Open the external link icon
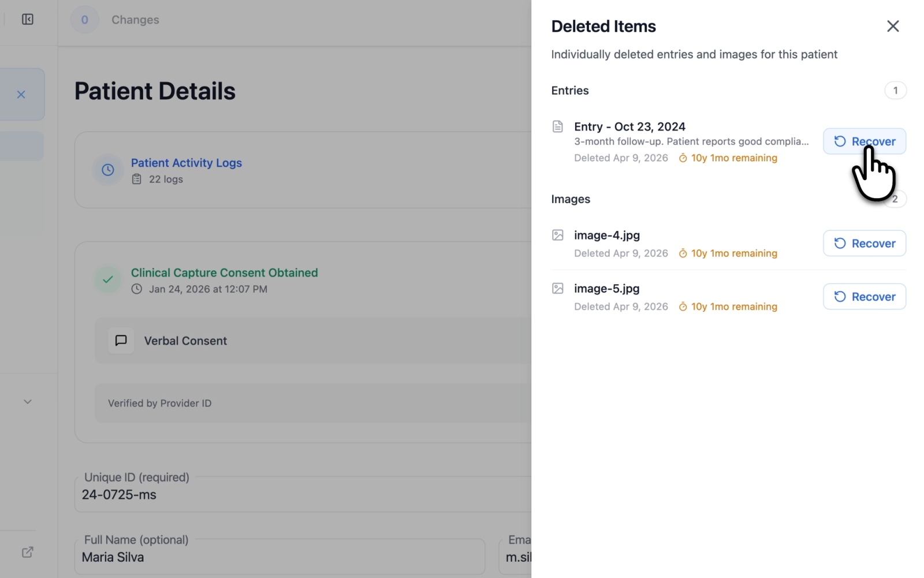The height and width of the screenshot is (578, 924). click(28, 552)
